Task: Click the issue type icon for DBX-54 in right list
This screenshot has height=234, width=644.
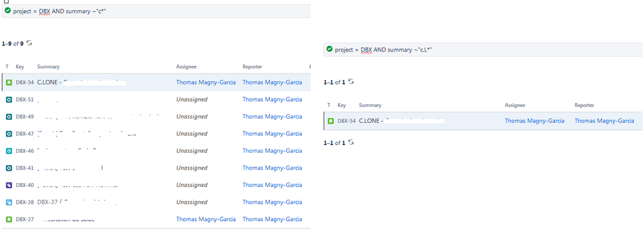Action: coord(330,121)
